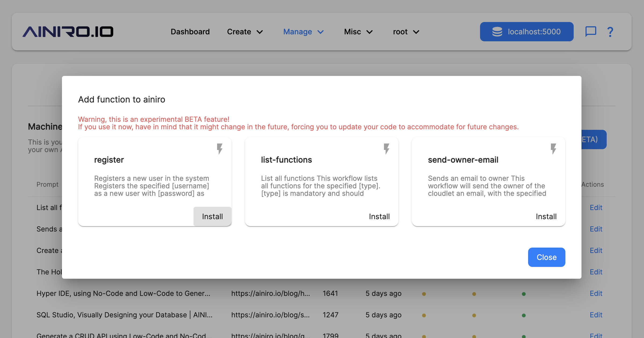This screenshot has height=338, width=644.
Task: Click the database icon in localhost:5000 button
Action: [x=497, y=32]
